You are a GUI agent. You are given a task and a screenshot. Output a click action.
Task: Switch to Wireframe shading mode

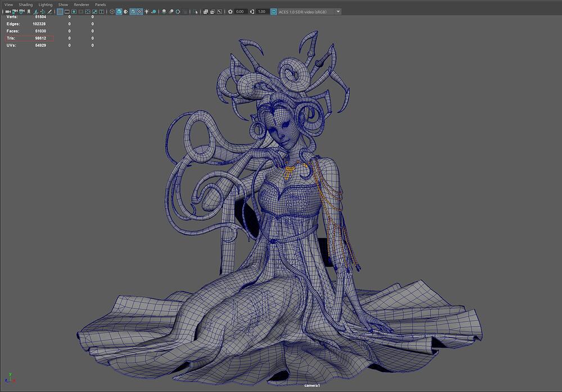[x=112, y=11]
